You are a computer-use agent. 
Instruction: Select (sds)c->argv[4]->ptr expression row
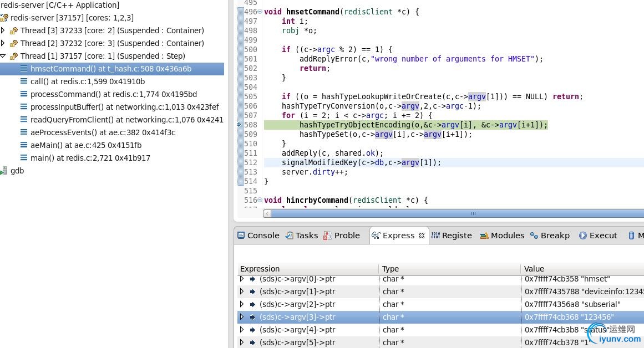pyautogui.click(x=440, y=330)
